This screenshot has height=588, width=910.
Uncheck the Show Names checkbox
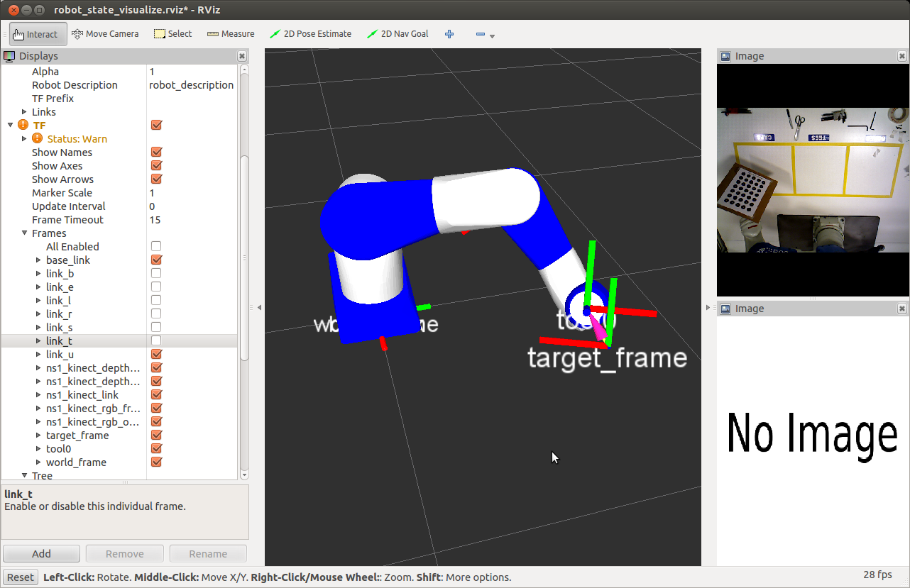[156, 152]
